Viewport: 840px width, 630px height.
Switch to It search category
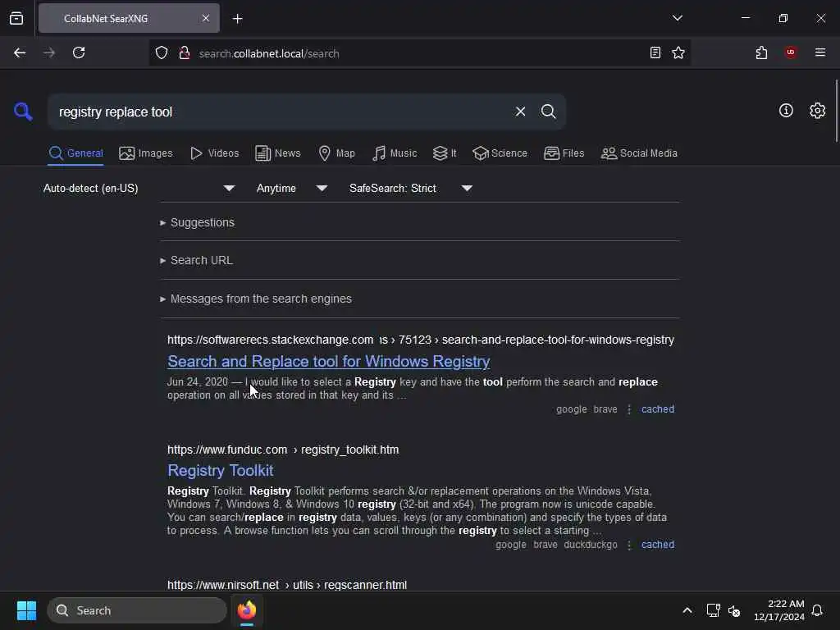445,153
